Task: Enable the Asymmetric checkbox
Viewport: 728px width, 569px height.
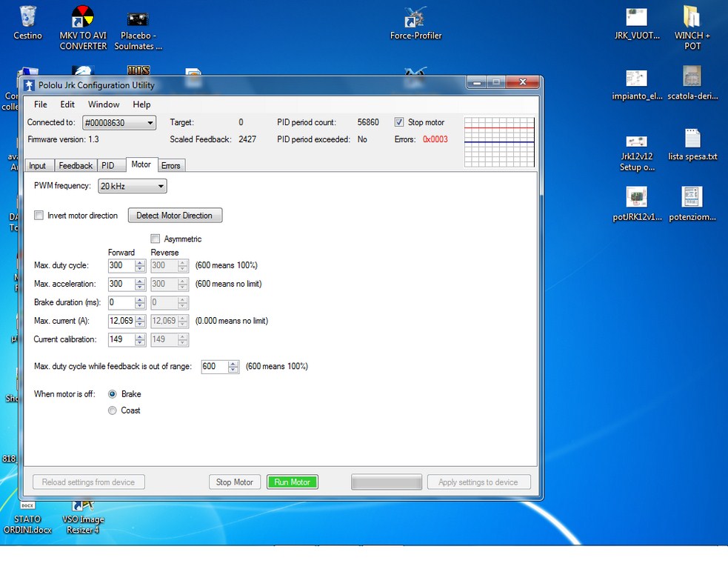Action: 155,239
